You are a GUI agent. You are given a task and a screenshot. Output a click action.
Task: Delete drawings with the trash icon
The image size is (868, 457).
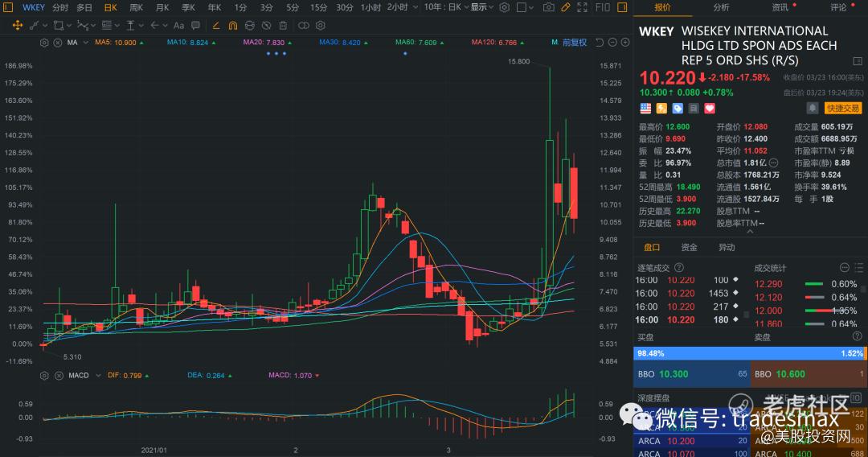point(283,26)
